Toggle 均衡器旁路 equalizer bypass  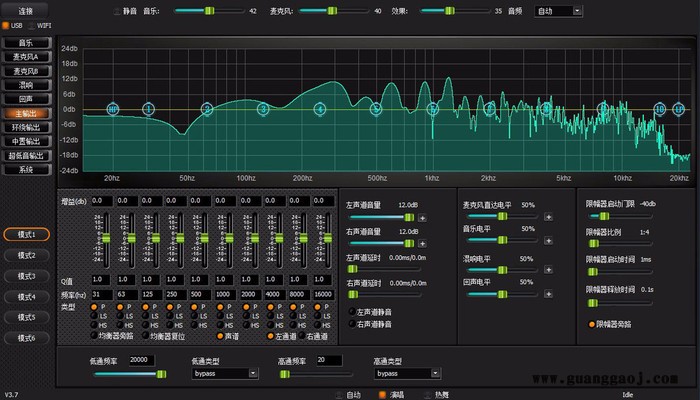pos(94,335)
